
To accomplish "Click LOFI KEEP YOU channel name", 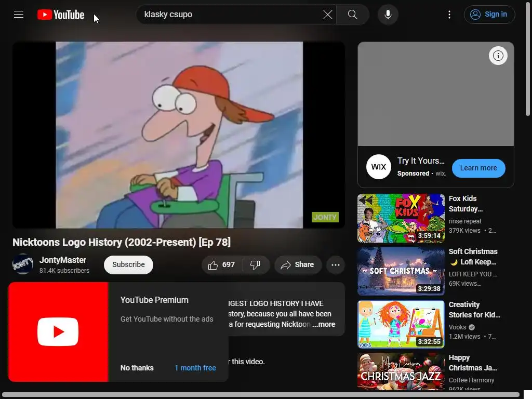I will point(473,274).
